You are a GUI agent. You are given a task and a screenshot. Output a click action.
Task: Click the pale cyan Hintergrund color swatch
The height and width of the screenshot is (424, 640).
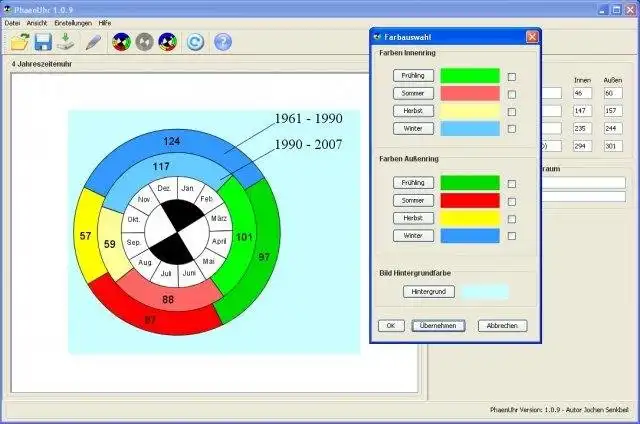[484, 292]
